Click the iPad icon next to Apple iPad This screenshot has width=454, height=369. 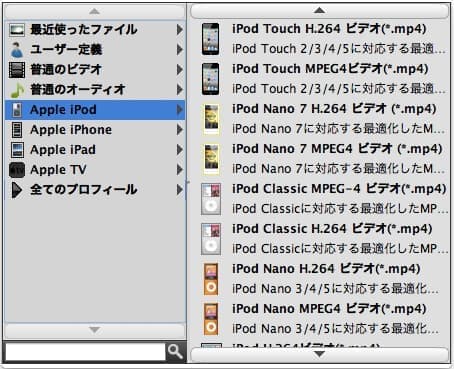17,150
